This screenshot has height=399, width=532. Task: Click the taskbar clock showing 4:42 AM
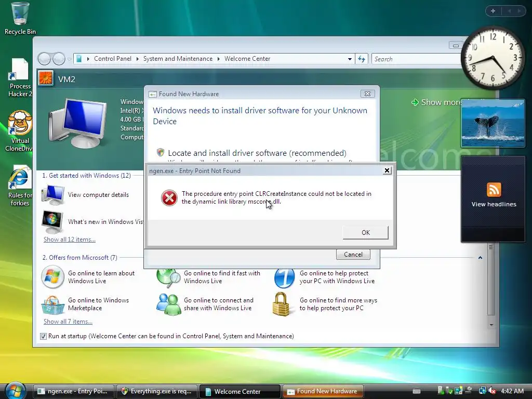pyautogui.click(x=512, y=391)
